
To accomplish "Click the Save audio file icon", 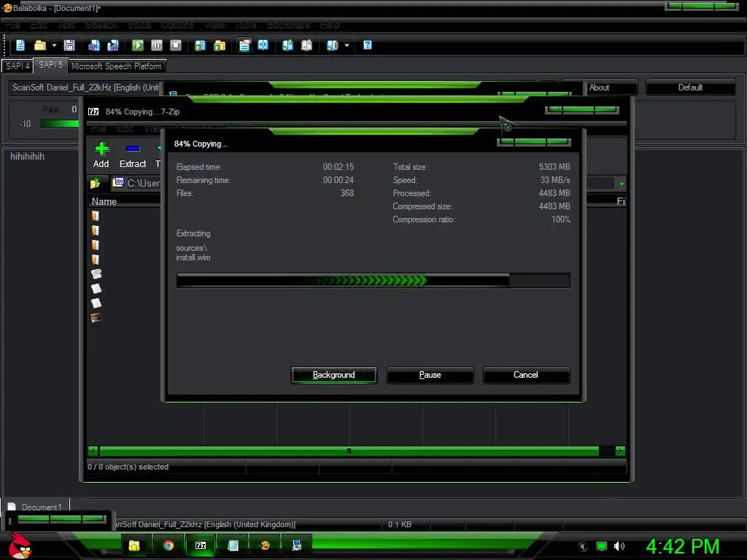I will tap(94, 45).
